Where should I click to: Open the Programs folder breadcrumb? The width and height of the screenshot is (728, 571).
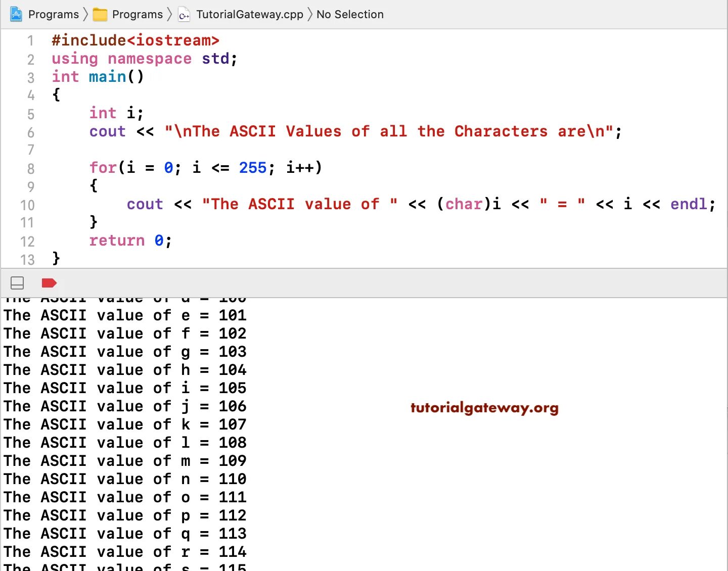click(138, 14)
